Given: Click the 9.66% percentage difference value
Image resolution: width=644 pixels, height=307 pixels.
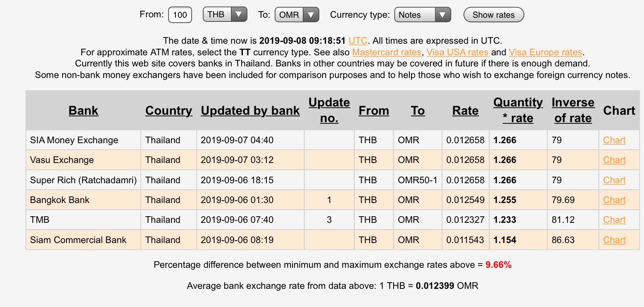Looking at the screenshot, I should click(499, 265).
